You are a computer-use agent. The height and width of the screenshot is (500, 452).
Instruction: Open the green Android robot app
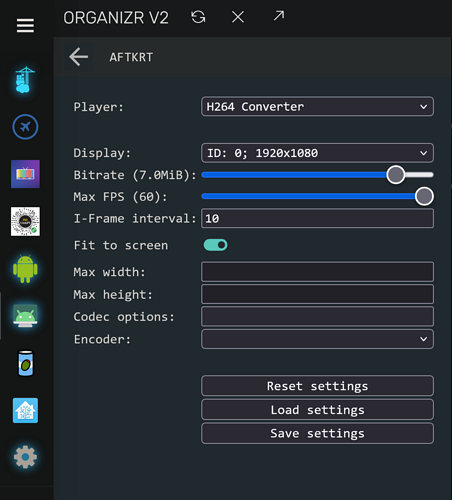[x=25, y=269]
